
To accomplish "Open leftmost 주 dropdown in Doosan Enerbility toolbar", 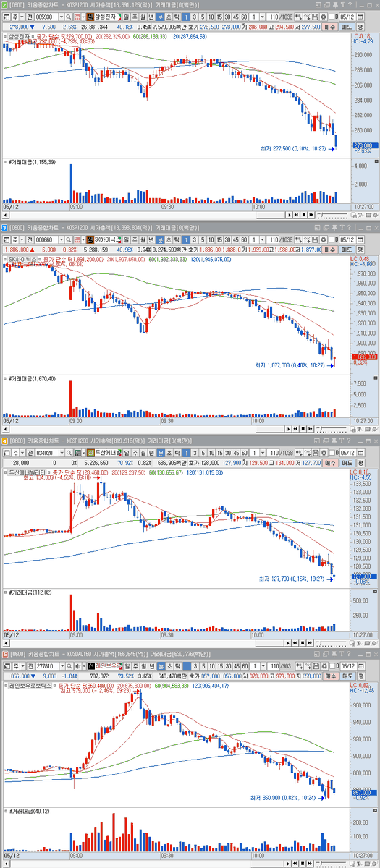I will [22, 452].
